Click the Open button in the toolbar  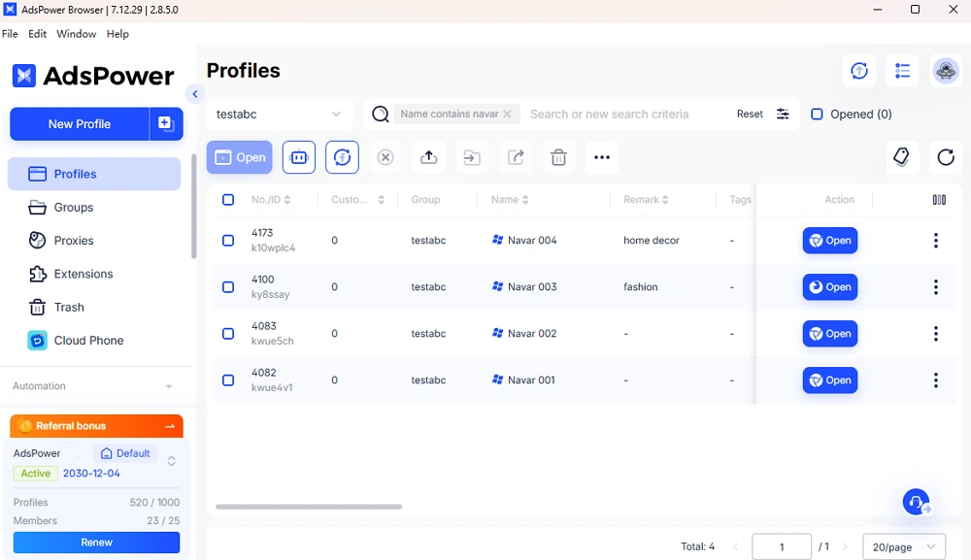click(x=240, y=157)
